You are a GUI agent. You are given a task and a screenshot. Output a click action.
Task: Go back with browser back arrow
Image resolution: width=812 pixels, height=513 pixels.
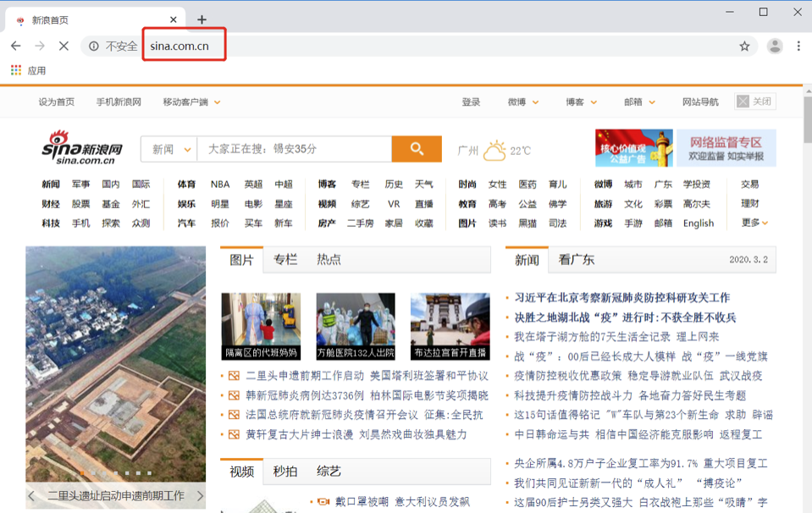pos(16,46)
